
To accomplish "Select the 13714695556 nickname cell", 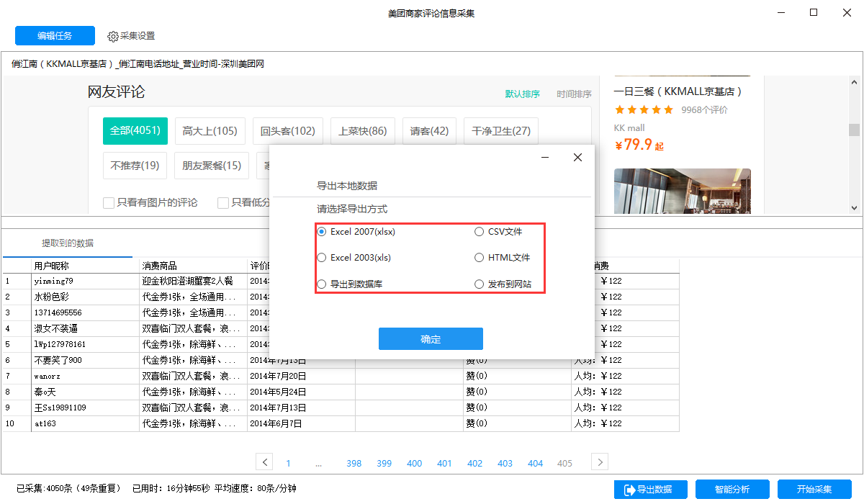I will pyautogui.click(x=86, y=312).
